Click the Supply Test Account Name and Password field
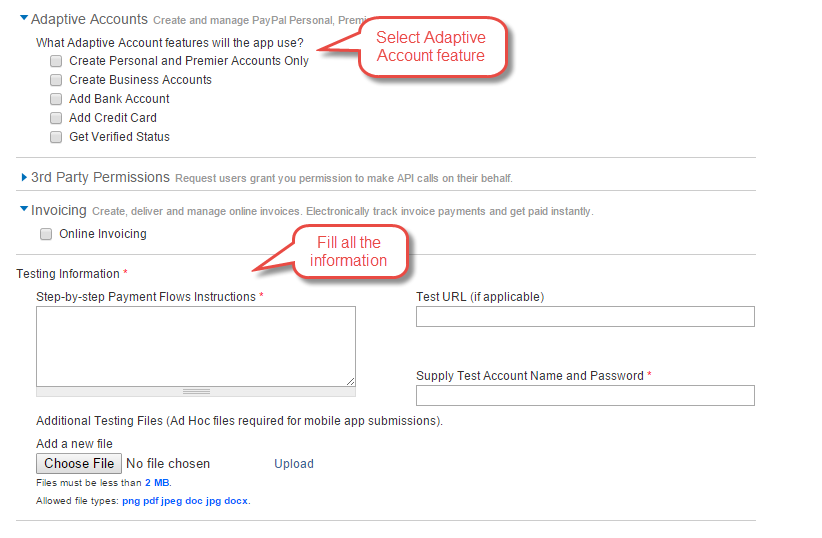 [x=585, y=396]
